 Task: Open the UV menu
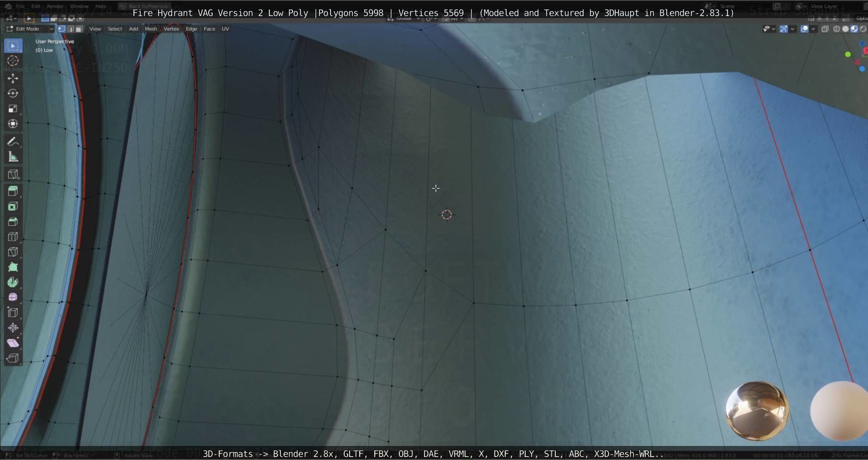click(x=225, y=29)
